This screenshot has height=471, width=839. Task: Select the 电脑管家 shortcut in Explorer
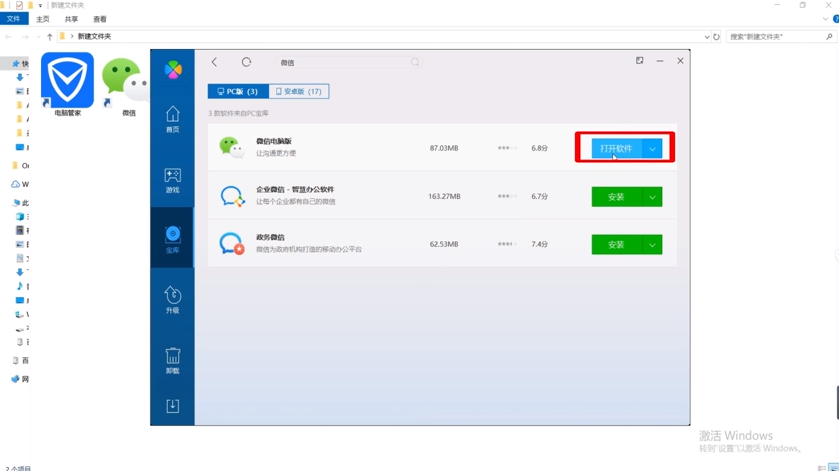pyautogui.click(x=67, y=85)
